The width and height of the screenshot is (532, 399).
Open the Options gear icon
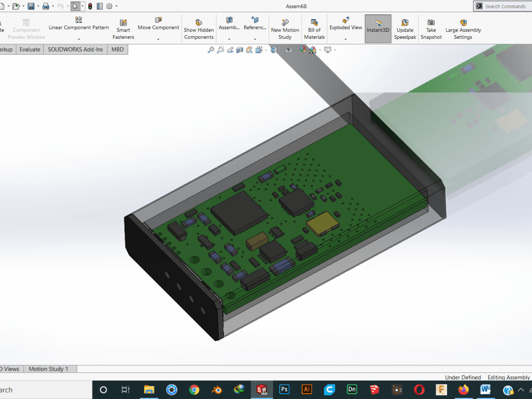[x=109, y=6]
